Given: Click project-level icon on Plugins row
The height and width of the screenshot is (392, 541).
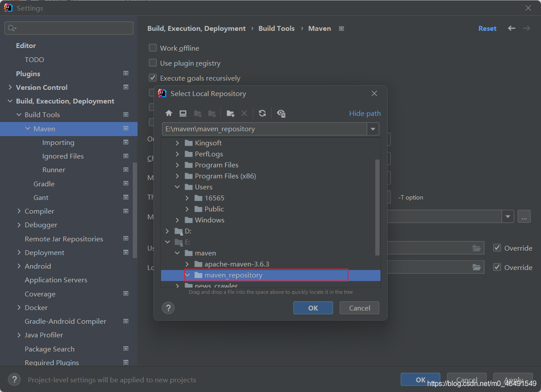Looking at the screenshot, I should click(x=126, y=74).
